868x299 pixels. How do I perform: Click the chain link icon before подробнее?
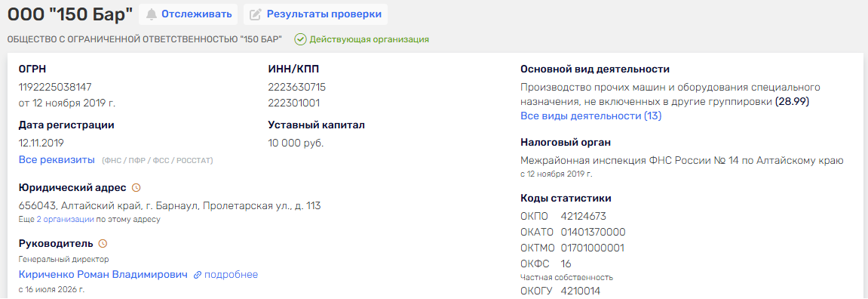197,275
